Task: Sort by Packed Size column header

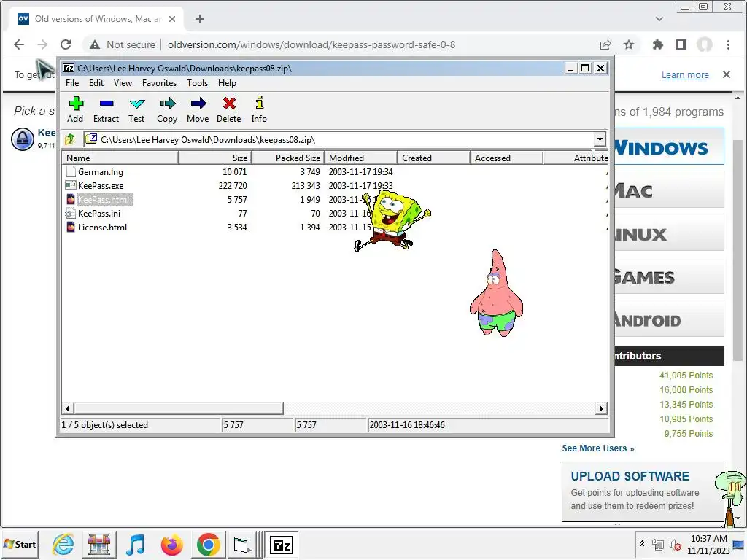Action: (287, 158)
